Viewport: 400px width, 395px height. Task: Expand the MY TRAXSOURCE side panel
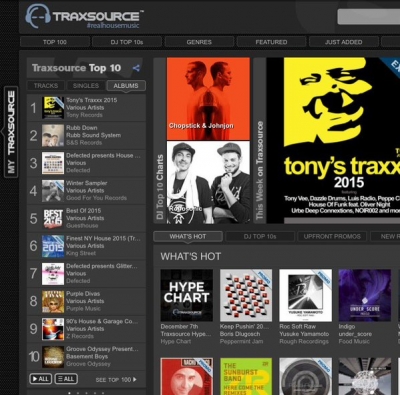pyautogui.click(x=11, y=132)
